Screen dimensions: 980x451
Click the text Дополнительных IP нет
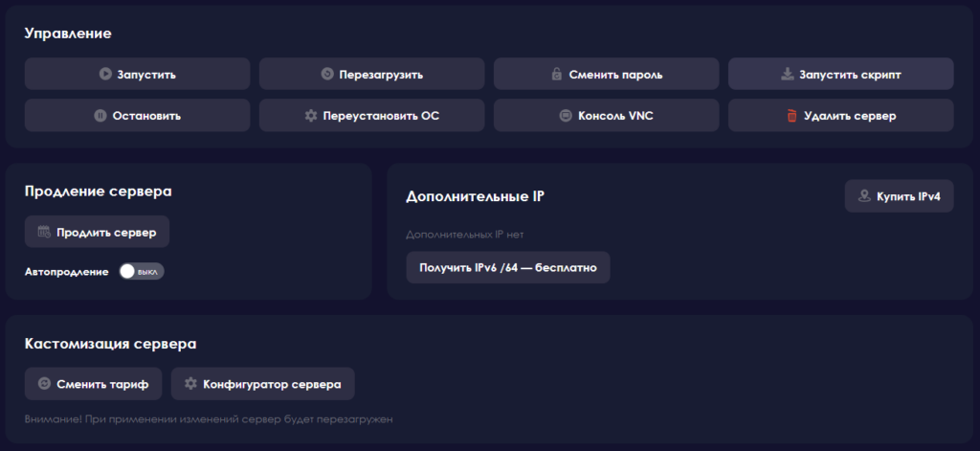tap(464, 235)
